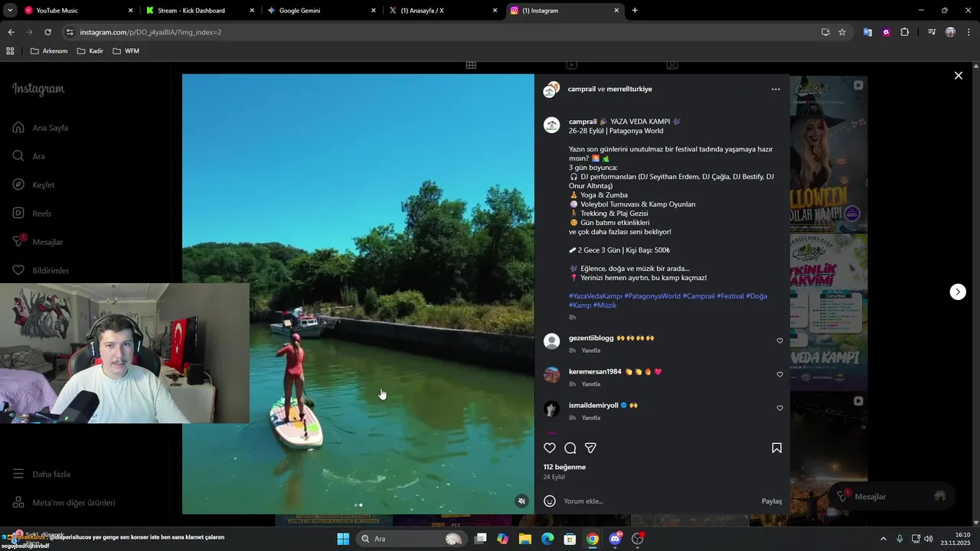Open Ana Sayfa in Instagram sidebar
The height and width of the screenshot is (551, 980).
tap(41, 128)
